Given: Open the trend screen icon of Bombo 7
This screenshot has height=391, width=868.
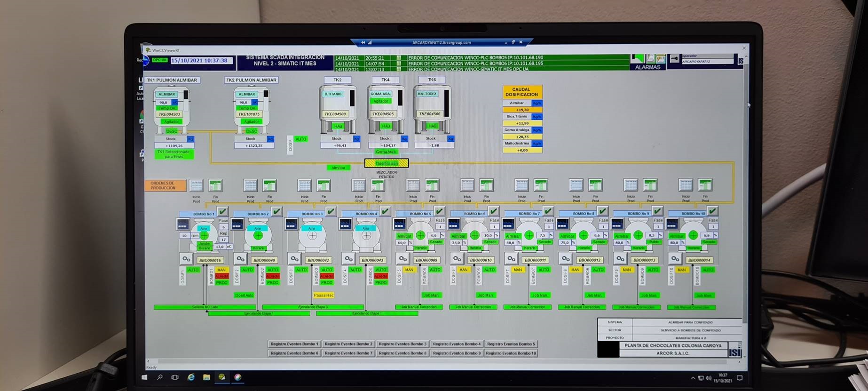Looking at the screenshot, I should [x=508, y=224].
